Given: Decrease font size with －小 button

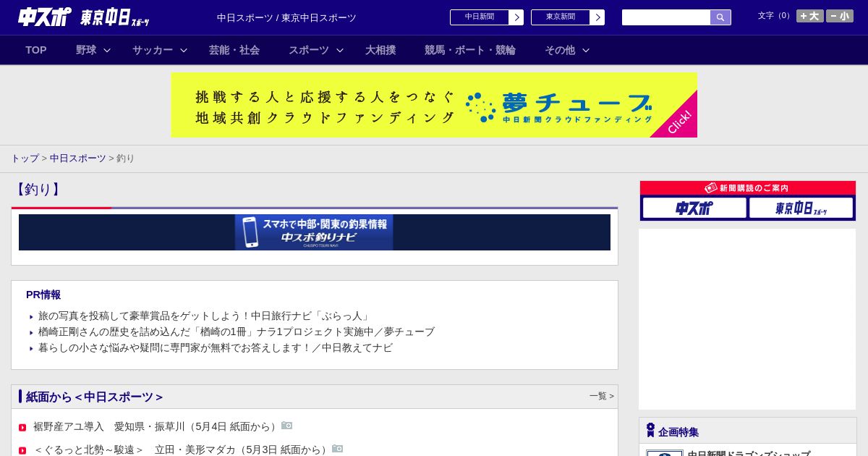Looking at the screenshot, I should click(x=840, y=16).
